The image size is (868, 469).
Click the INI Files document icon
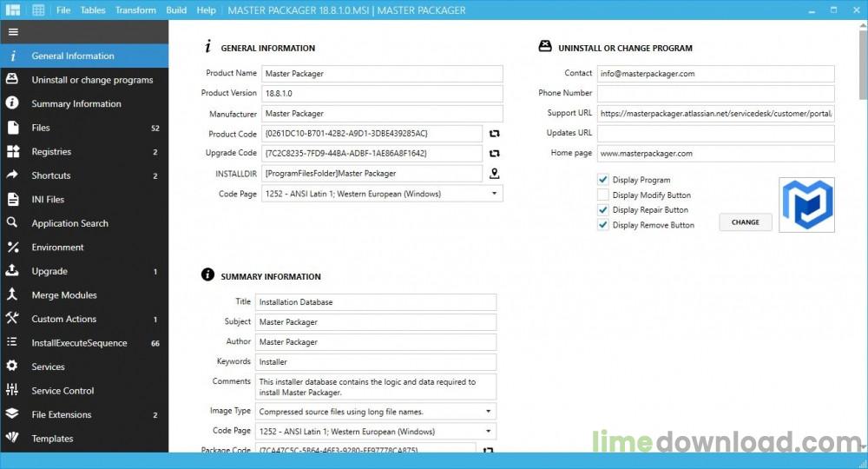point(13,199)
